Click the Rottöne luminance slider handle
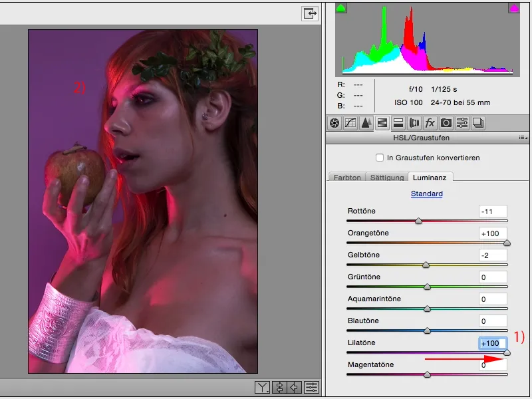The image size is (532, 399). pyautogui.click(x=418, y=221)
